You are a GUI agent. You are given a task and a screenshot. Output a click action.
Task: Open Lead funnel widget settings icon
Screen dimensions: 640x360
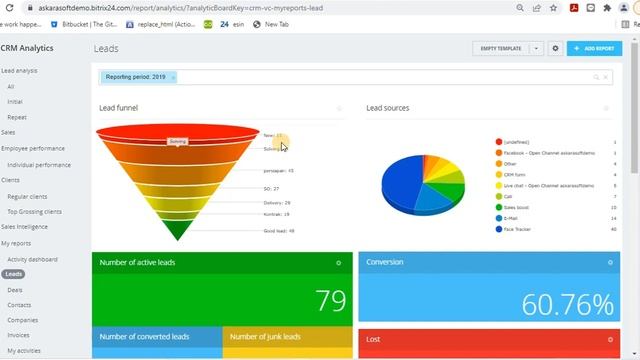coord(339,108)
